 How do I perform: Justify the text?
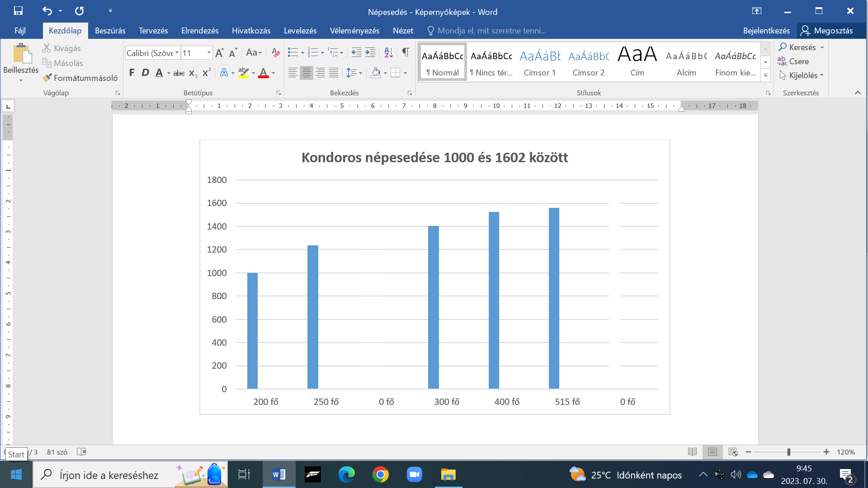(334, 73)
